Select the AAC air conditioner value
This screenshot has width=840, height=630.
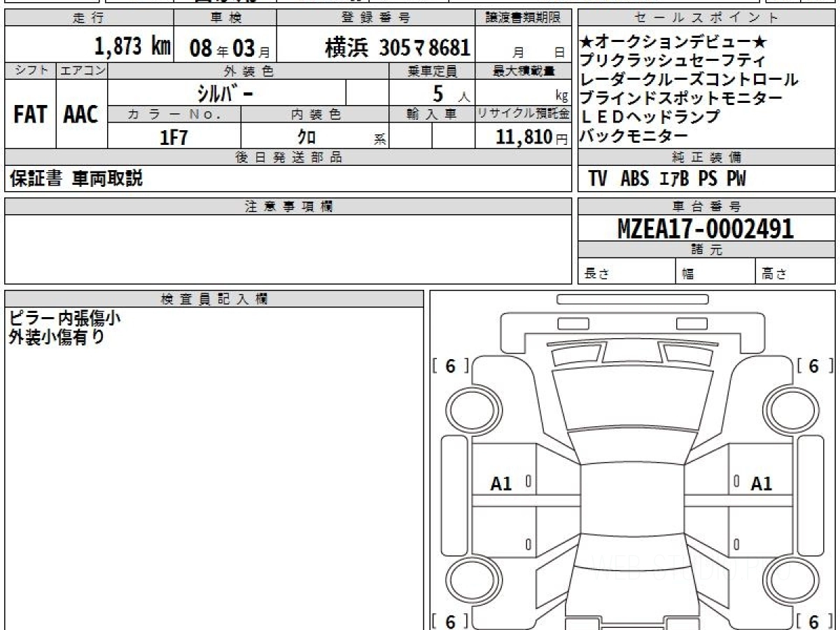pos(81,115)
